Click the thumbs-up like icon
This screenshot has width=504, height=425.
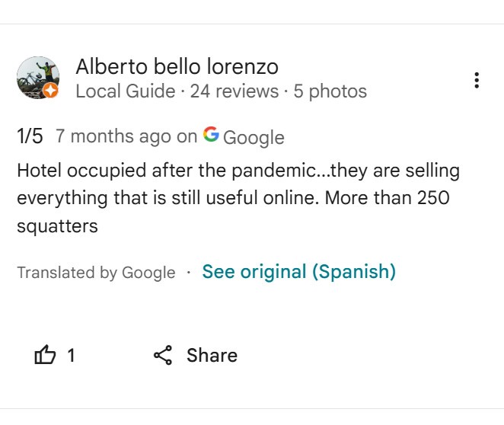coord(46,355)
